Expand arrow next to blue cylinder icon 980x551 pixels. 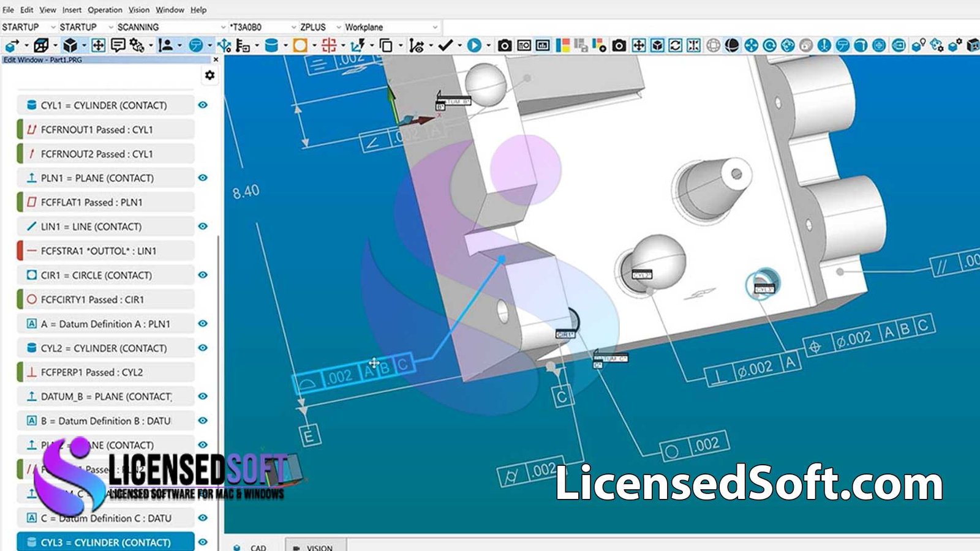click(285, 45)
